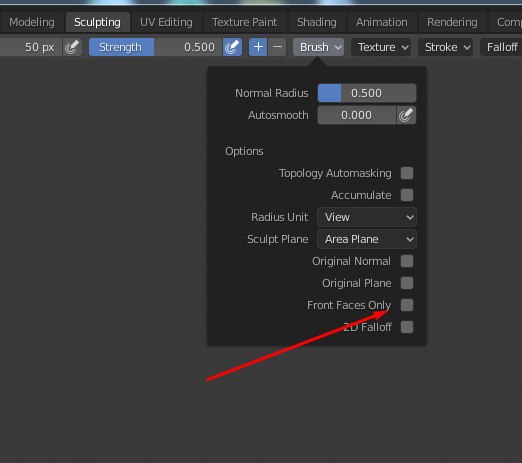The image size is (522, 463).
Task: Enable Front Faces Only checkbox
Action: point(407,305)
